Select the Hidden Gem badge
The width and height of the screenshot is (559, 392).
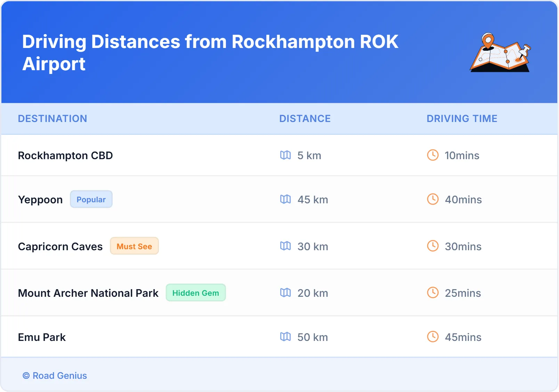click(x=196, y=293)
